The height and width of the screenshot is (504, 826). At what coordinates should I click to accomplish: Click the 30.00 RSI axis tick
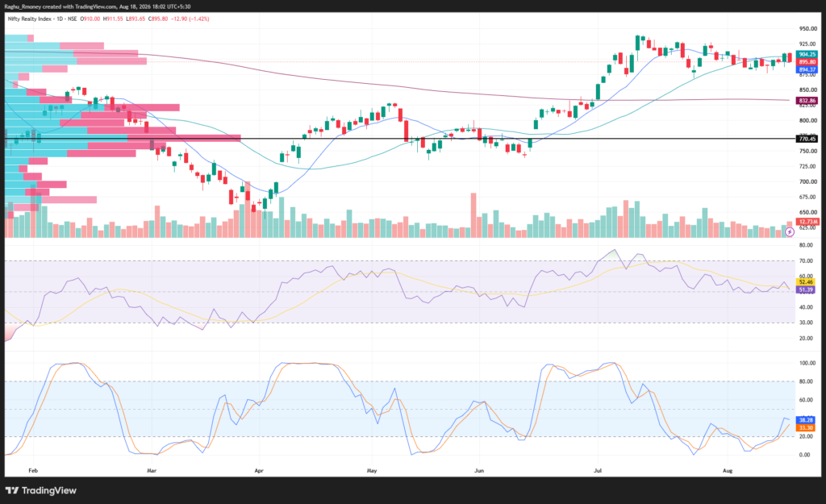click(x=806, y=323)
